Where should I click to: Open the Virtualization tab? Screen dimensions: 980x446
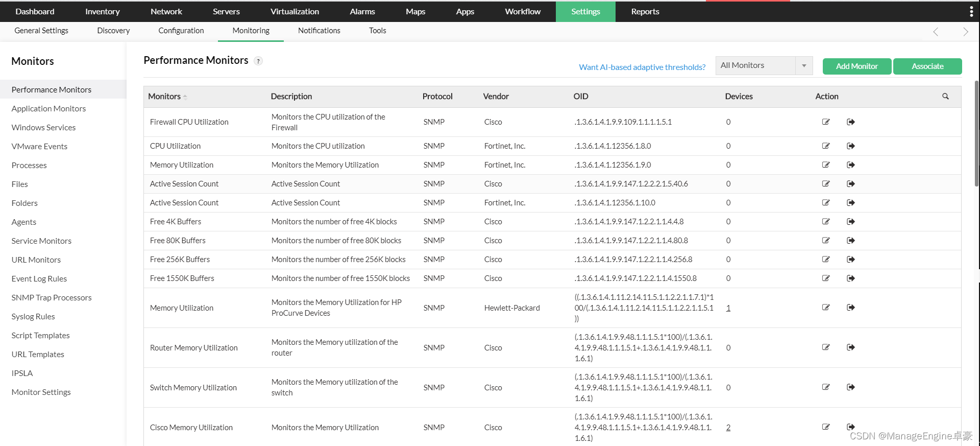(295, 11)
